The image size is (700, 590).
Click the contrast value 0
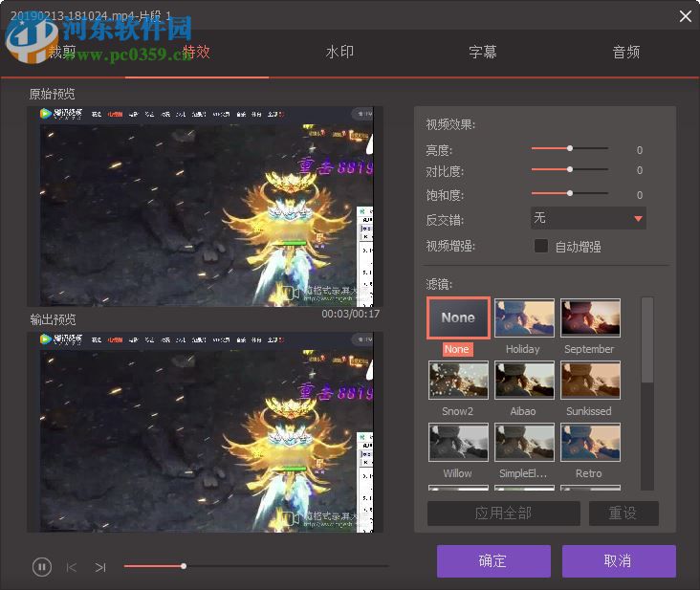point(640,170)
